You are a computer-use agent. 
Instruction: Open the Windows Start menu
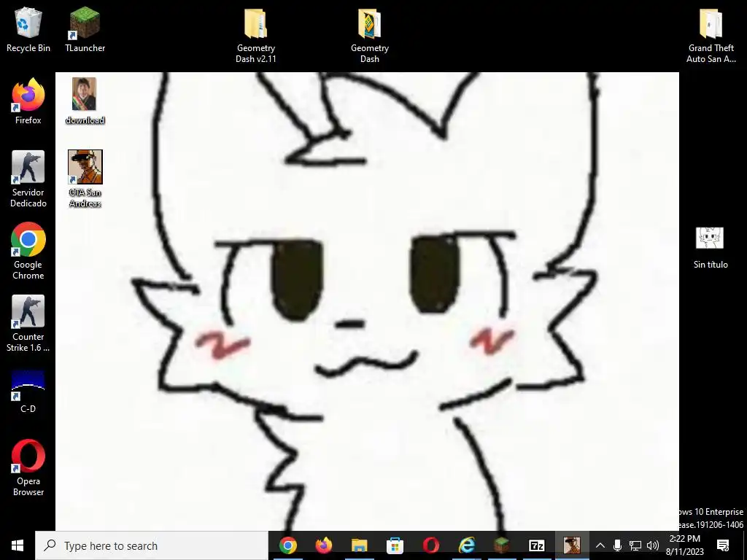[18, 545]
